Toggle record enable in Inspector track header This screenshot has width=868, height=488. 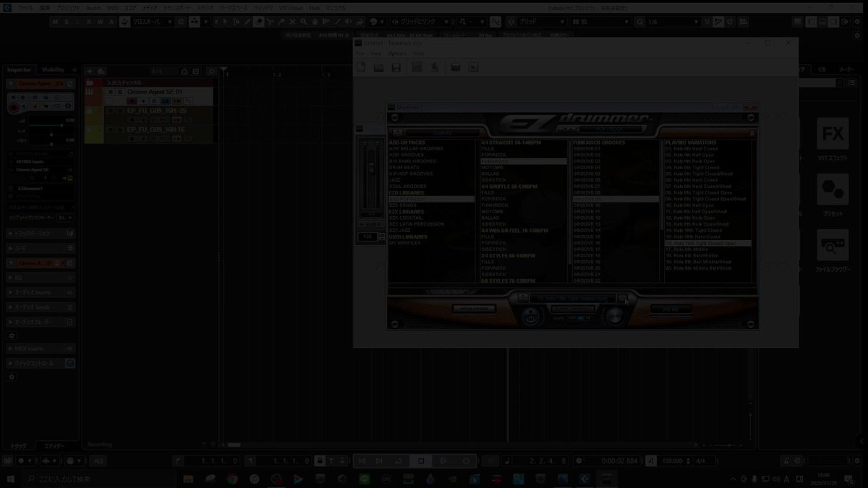tap(14, 108)
